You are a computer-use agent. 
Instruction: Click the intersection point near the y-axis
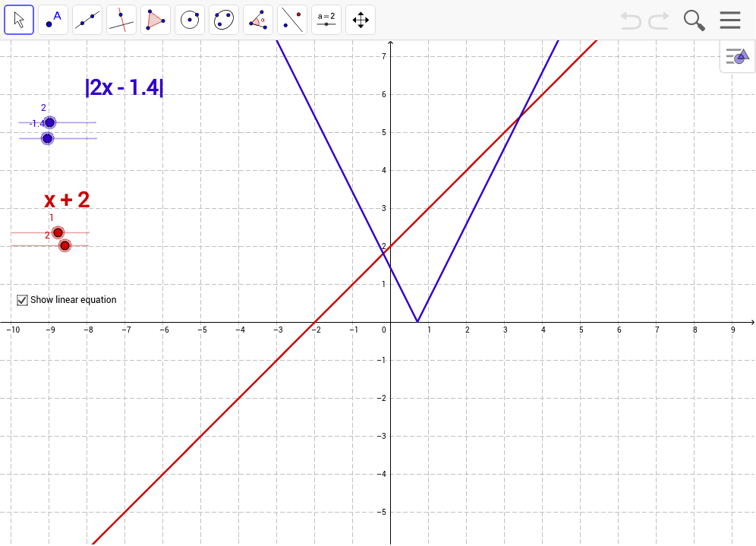coord(383,253)
